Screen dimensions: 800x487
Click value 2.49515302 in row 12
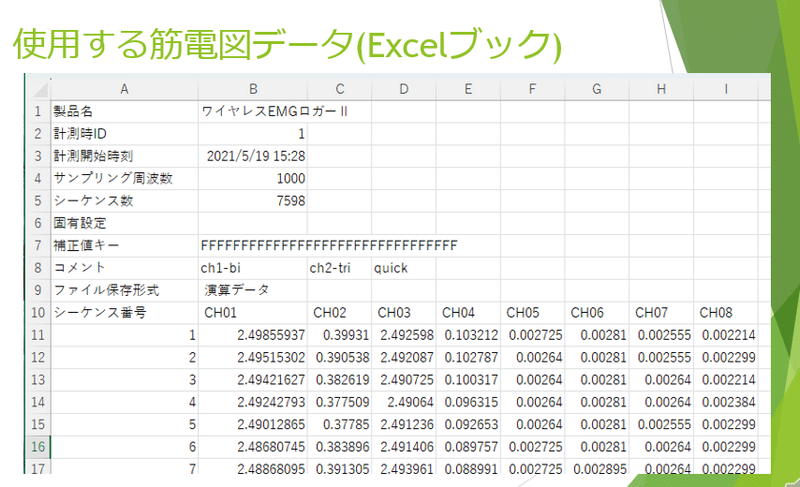(253, 357)
